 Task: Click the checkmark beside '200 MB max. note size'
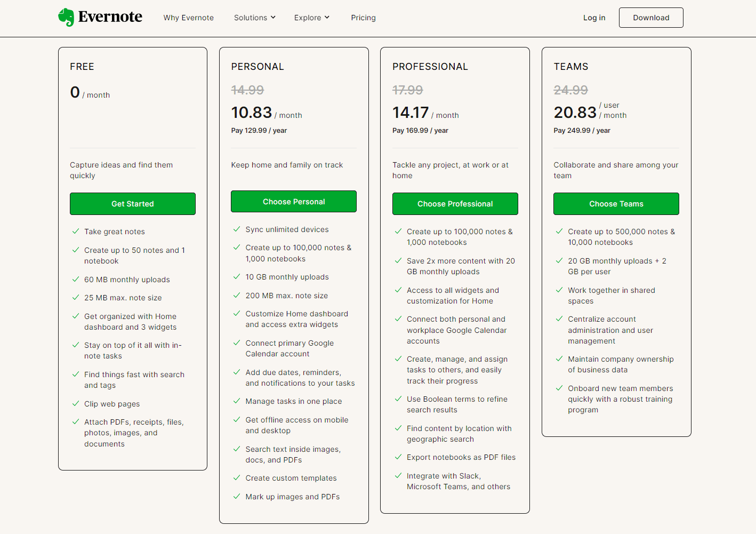[237, 295]
